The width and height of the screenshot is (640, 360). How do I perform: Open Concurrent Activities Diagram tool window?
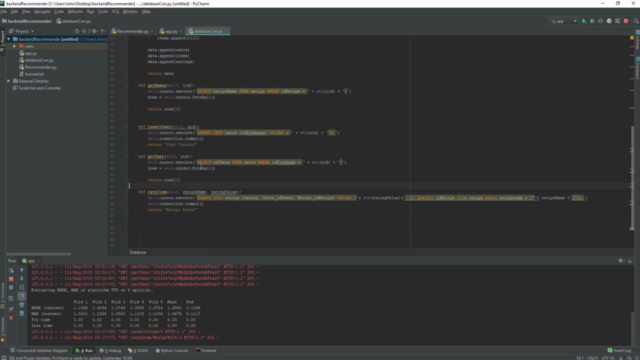tap(39, 350)
